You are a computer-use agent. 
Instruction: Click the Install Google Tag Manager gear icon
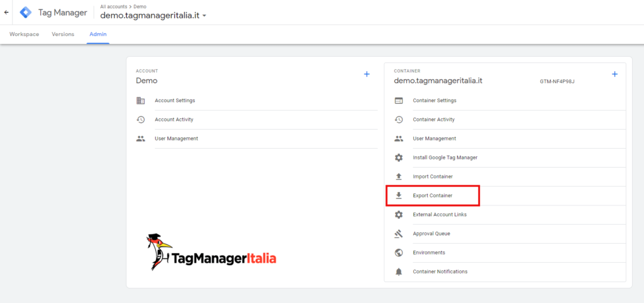(x=398, y=157)
